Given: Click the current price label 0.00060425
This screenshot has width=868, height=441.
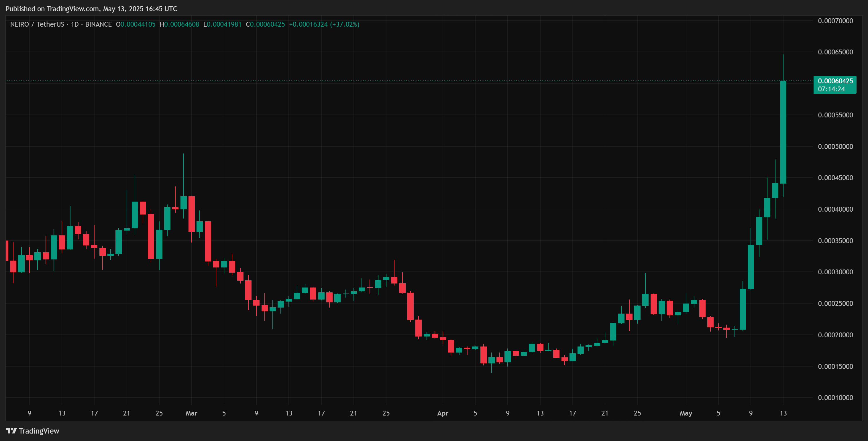Looking at the screenshot, I should point(835,81).
